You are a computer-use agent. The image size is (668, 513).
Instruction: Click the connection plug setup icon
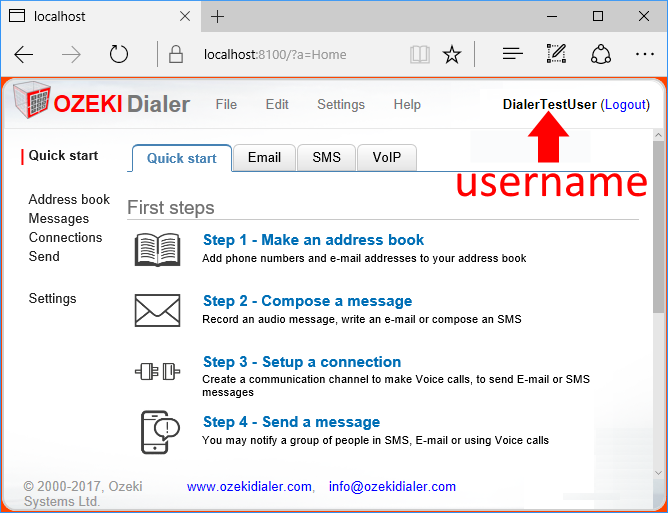tap(157, 371)
